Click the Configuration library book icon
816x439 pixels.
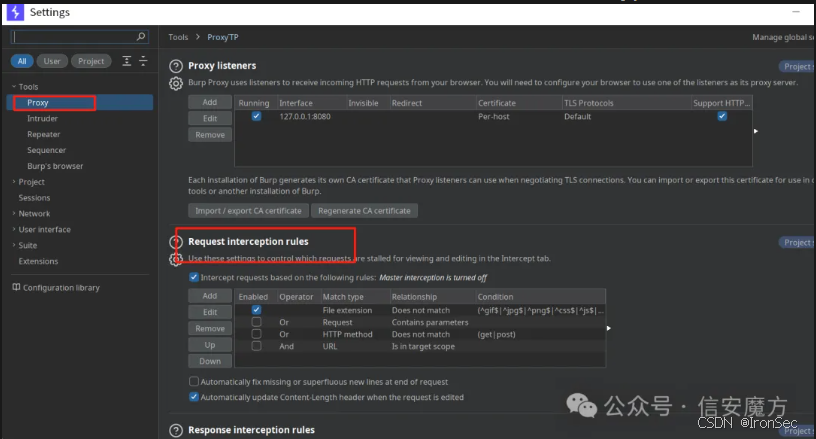(16, 287)
